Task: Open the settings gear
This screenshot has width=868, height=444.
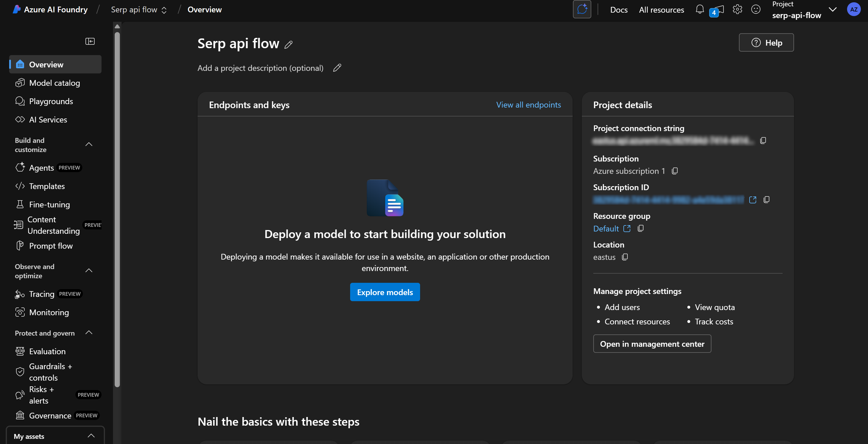Action: [738, 9]
